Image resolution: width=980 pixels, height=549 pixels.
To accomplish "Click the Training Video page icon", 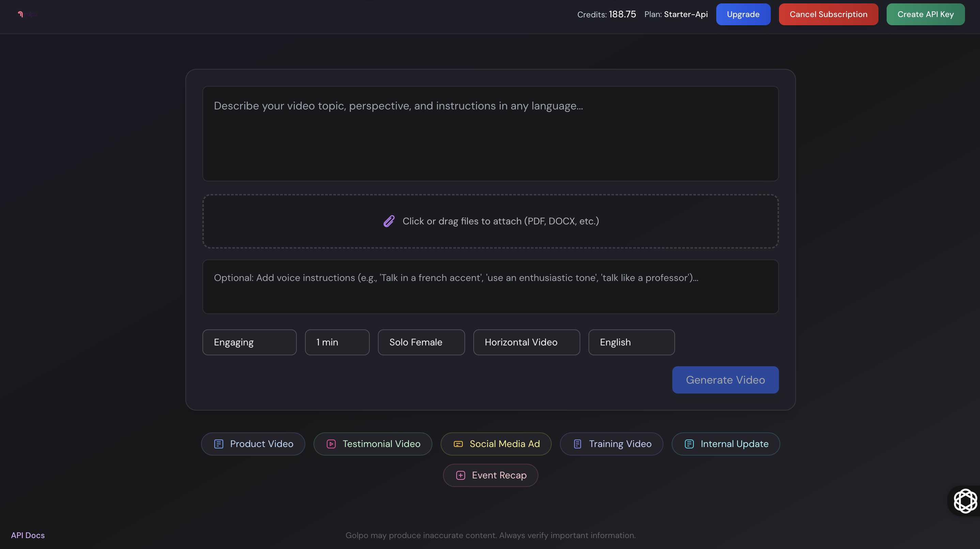I will pyautogui.click(x=578, y=444).
